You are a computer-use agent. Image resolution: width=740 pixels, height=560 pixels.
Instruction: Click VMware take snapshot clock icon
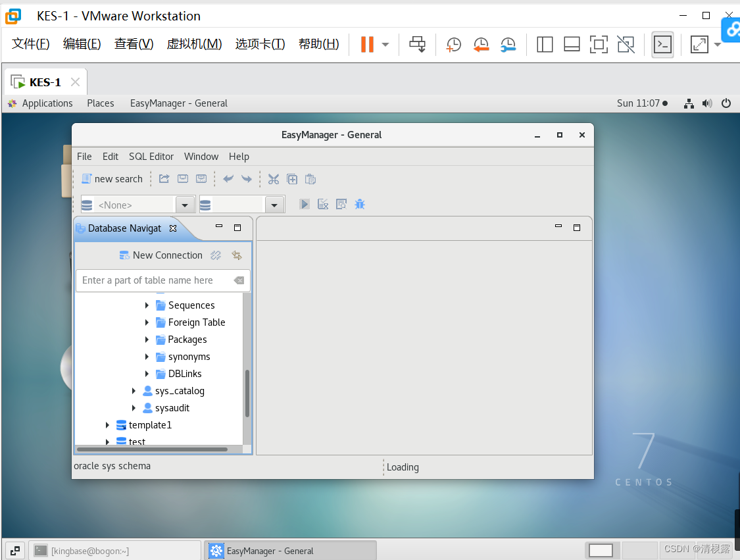point(453,44)
